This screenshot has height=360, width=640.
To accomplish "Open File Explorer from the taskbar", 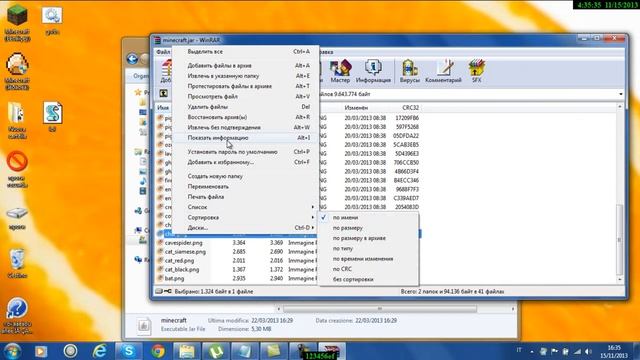I will pyautogui.click(x=187, y=351).
